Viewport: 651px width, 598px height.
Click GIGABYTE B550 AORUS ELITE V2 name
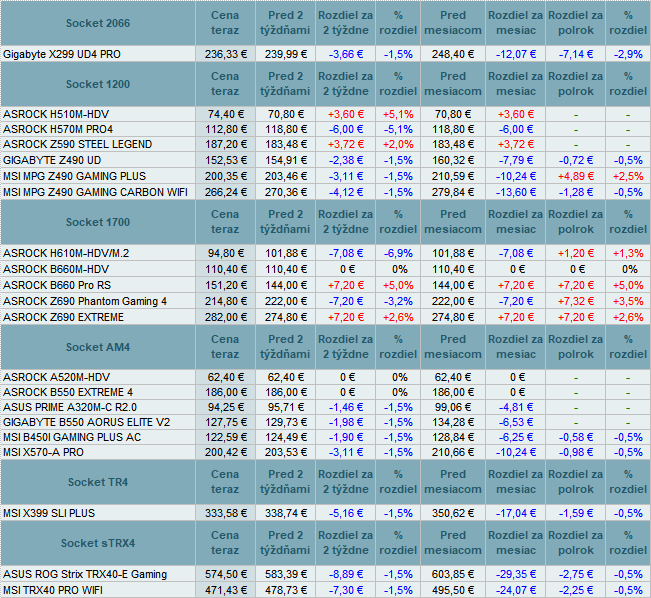pyautogui.click(x=87, y=422)
